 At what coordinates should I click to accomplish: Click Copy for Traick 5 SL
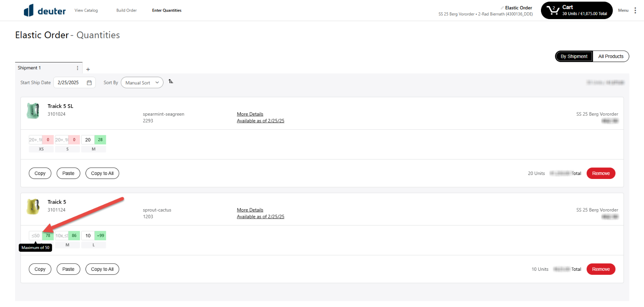point(40,173)
